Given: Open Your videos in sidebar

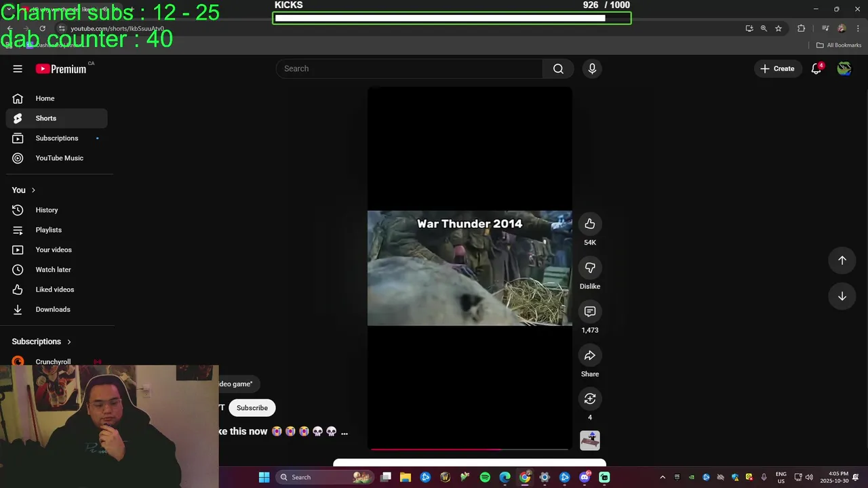Looking at the screenshot, I should 57,249.
